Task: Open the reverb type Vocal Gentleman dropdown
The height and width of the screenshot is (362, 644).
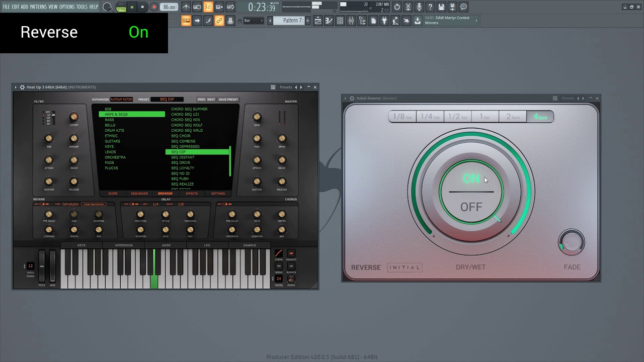Action: (x=94, y=204)
